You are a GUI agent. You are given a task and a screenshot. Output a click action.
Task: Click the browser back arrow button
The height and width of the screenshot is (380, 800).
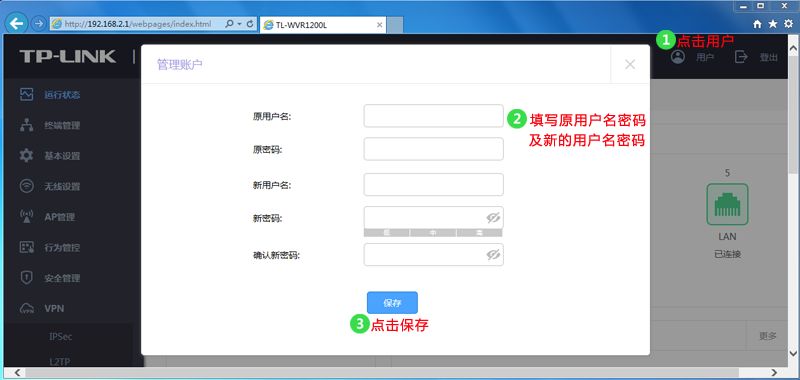(x=17, y=23)
